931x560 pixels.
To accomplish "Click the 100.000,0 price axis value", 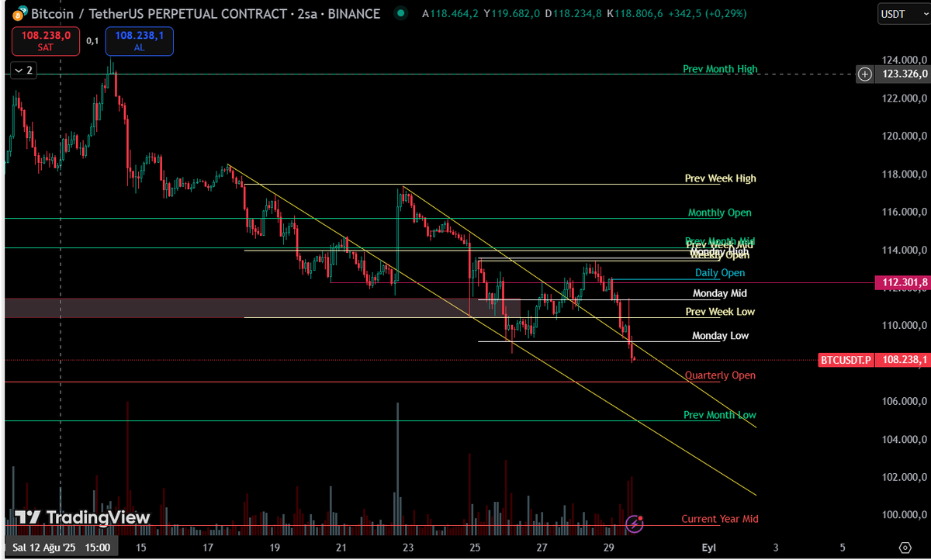I will 905,515.
